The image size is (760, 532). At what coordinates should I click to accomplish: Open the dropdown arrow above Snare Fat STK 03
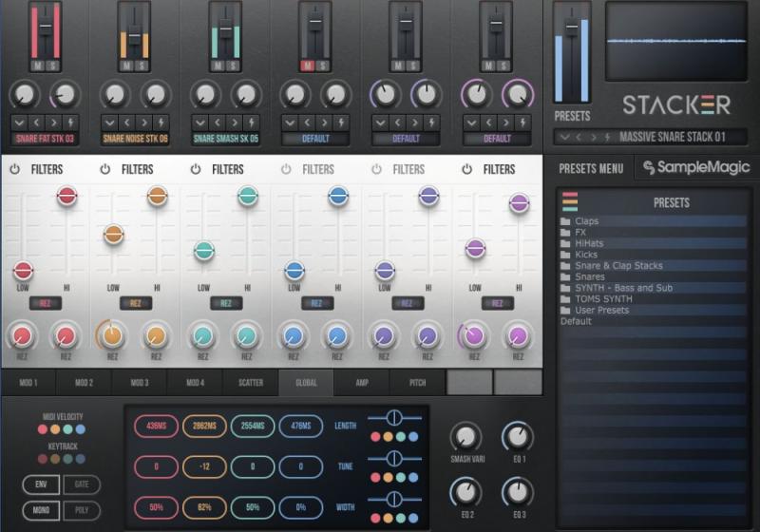[x=19, y=123]
